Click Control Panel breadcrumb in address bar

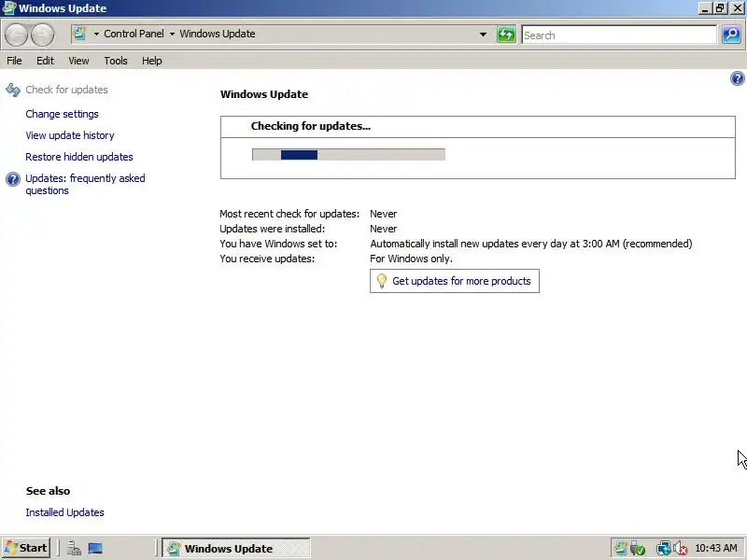point(134,34)
